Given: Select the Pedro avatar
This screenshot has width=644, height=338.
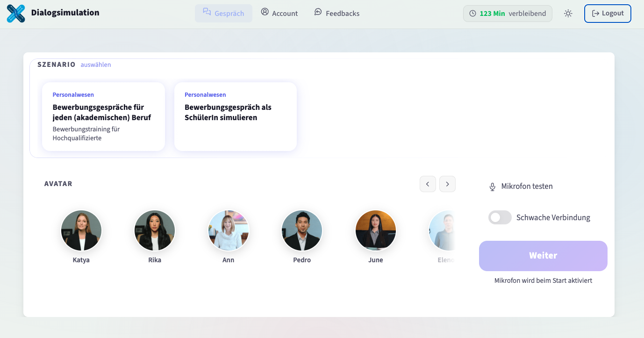Looking at the screenshot, I should coord(302,230).
